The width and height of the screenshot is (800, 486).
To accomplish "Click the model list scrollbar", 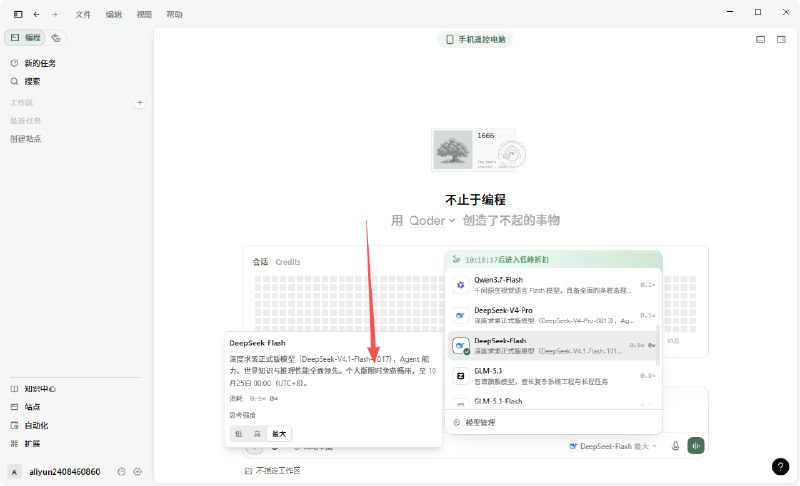I will coord(658,345).
